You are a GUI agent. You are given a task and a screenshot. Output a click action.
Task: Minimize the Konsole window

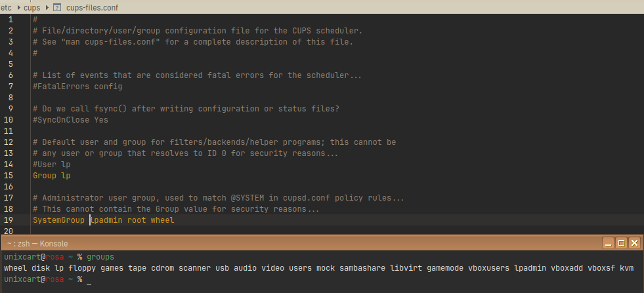[x=609, y=243]
